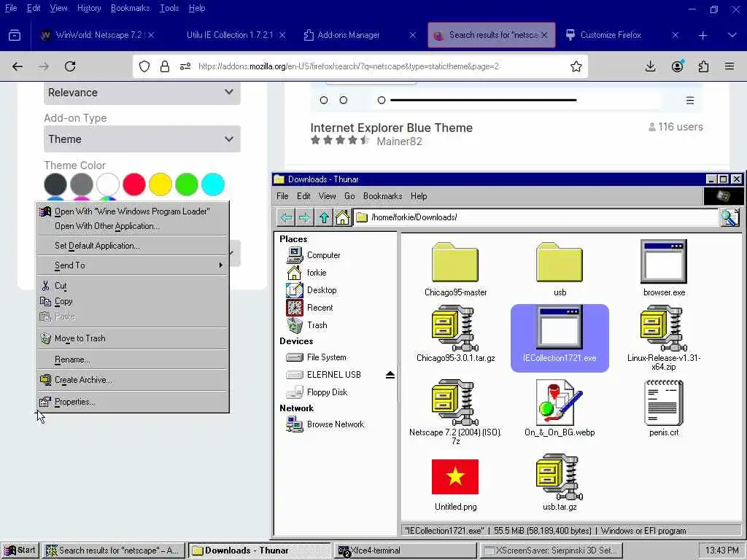The width and height of the screenshot is (747, 560).
Task: Eject the ELERNEL USB device
Action: (390, 375)
